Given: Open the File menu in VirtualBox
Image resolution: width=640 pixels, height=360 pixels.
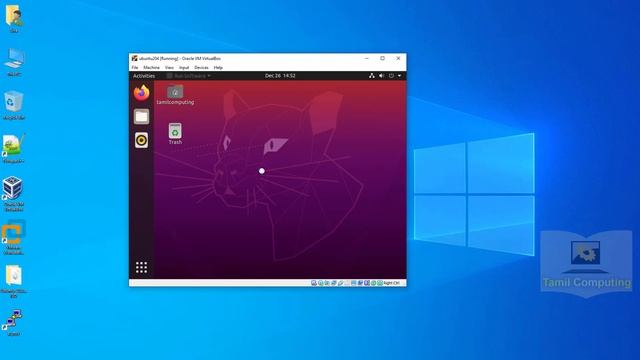Looking at the screenshot, I should tap(135, 67).
